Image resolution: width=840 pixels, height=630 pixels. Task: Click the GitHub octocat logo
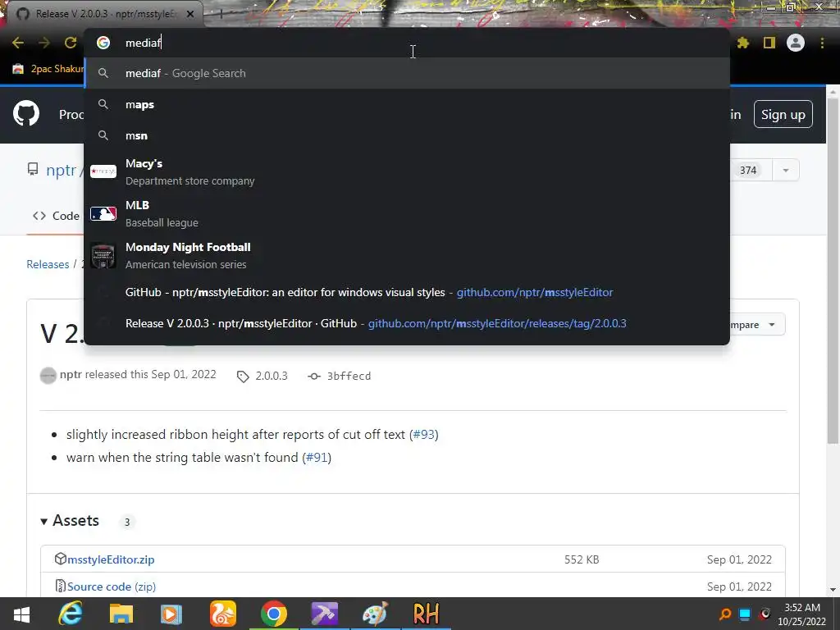click(26, 113)
